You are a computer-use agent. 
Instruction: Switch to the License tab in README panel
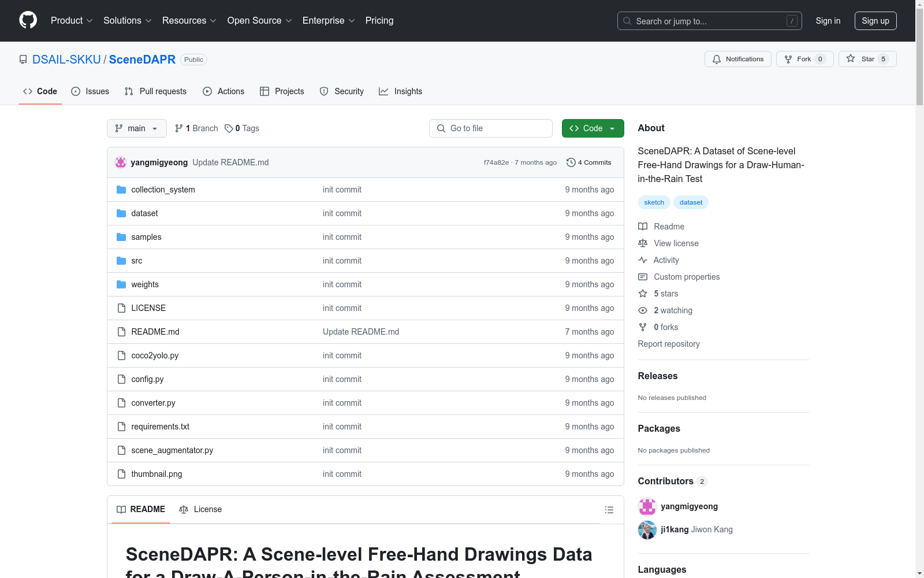[200, 509]
